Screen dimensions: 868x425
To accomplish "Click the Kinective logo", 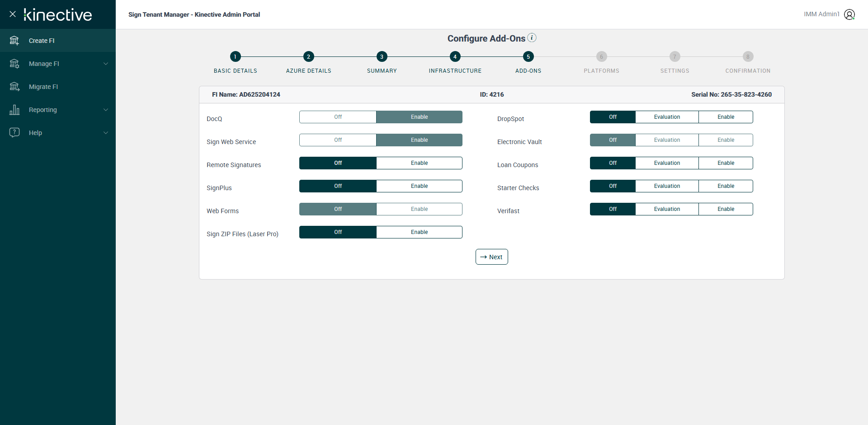I will [x=58, y=14].
